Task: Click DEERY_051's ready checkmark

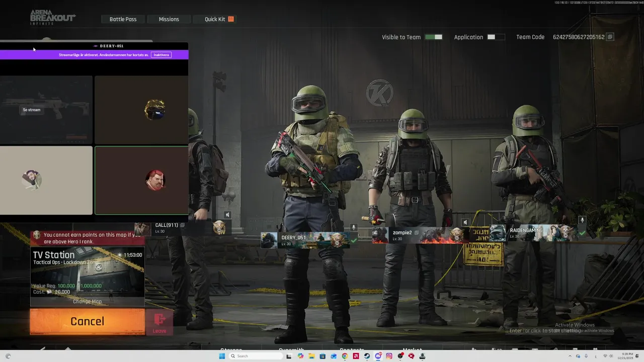Action: (x=354, y=241)
